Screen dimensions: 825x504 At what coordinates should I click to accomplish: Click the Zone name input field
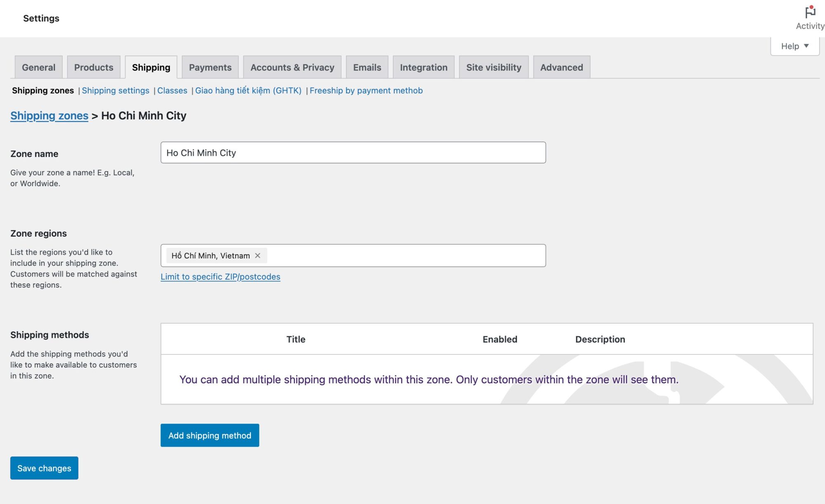[353, 152]
